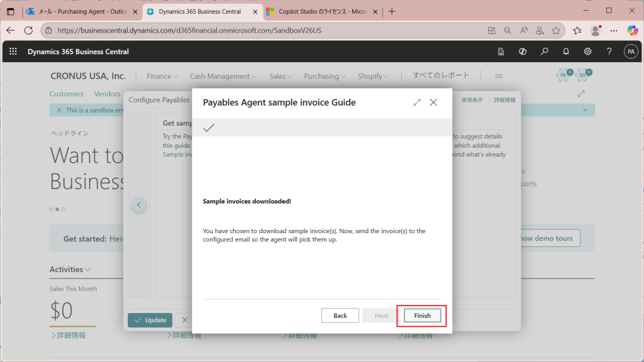Open the Copilot icon in app header
Screen dimensions: 644x362
point(523,52)
